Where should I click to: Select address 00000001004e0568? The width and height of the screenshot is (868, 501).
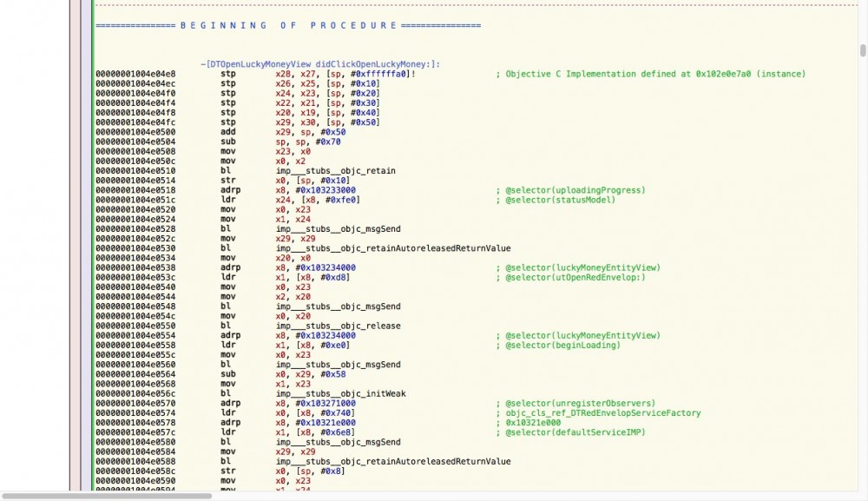(x=135, y=384)
